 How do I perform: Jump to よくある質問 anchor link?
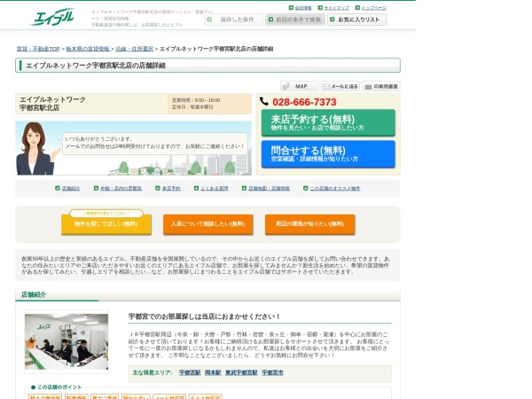[214, 188]
